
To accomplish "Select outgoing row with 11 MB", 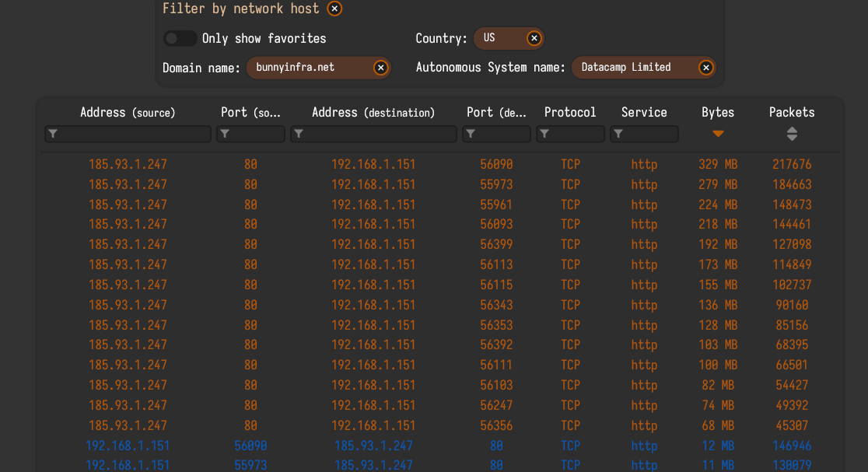I will [441, 465].
